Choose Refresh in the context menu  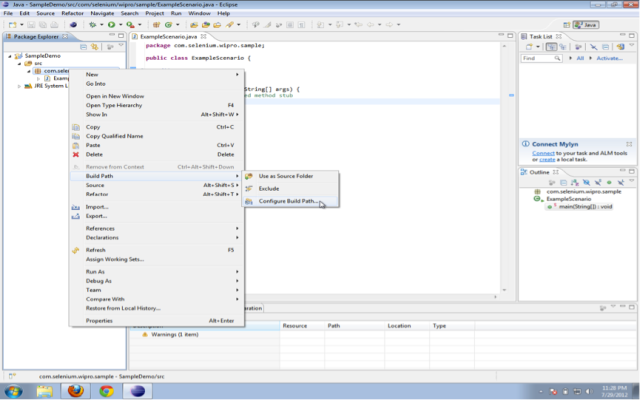pos(157,250)
